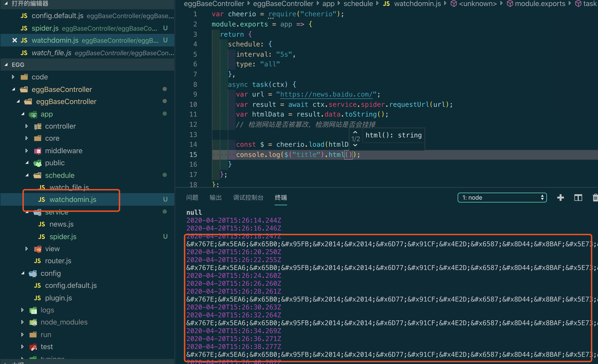Open the https://news.baidu.com/ link in code
This screenshot has width=598, height=364.
tap(326, 94)
